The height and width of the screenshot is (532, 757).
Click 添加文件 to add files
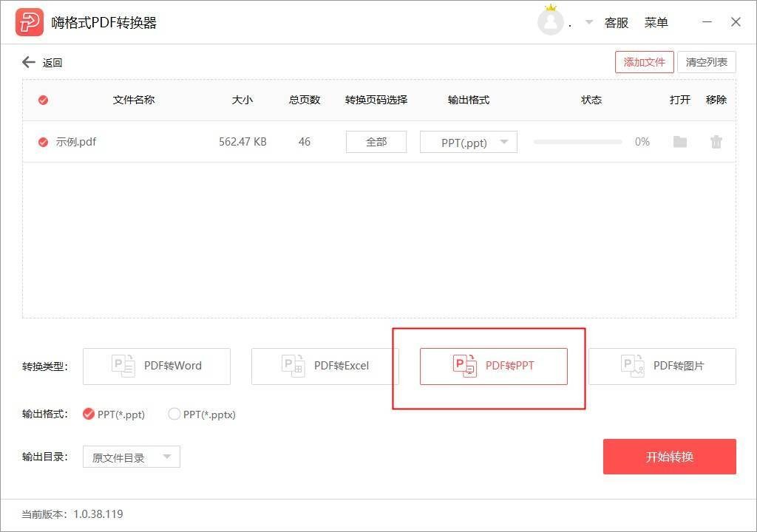(644, 62)
